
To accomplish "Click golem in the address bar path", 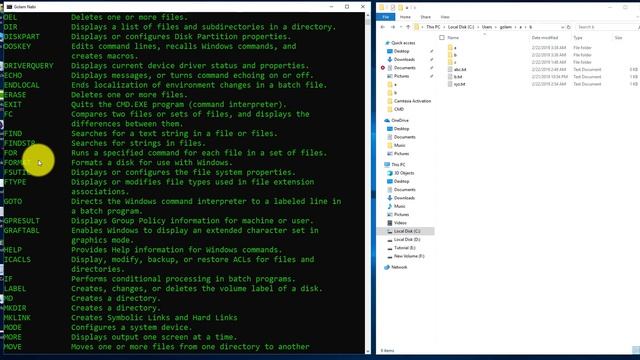I will (x=506, y=27).
